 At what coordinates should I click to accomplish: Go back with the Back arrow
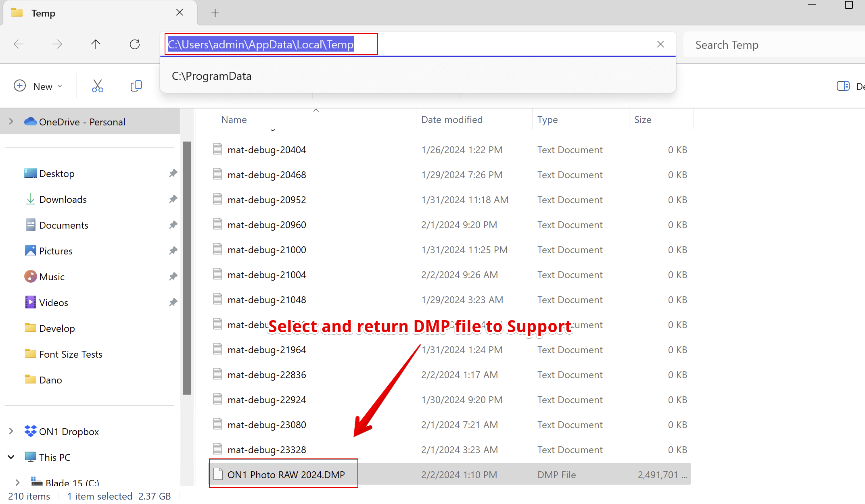click(x=19, y=44)
